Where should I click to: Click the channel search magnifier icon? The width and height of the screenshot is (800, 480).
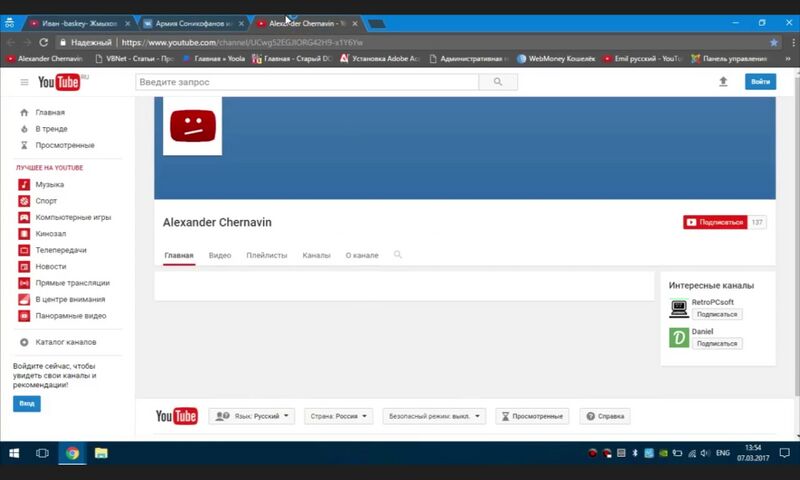point(397,255)
